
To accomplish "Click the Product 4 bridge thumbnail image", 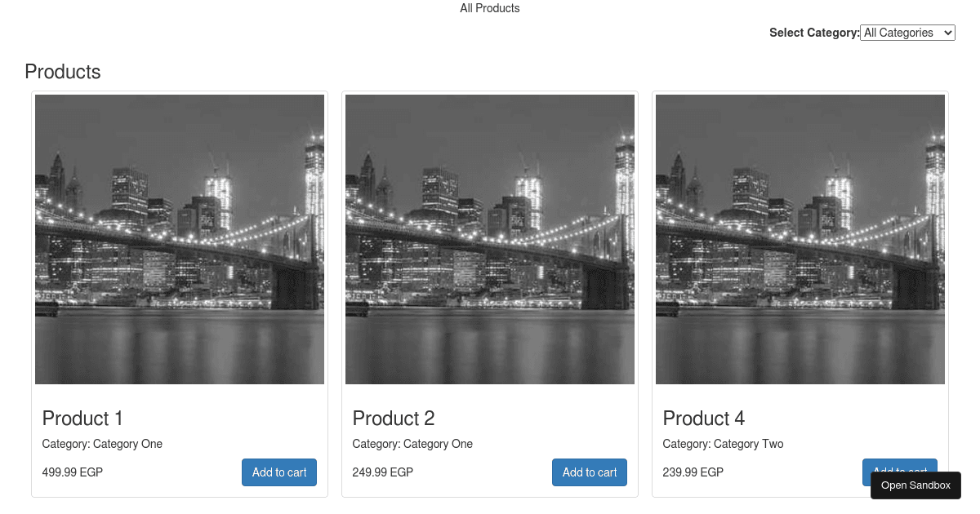I will click(x=800, y=239).
